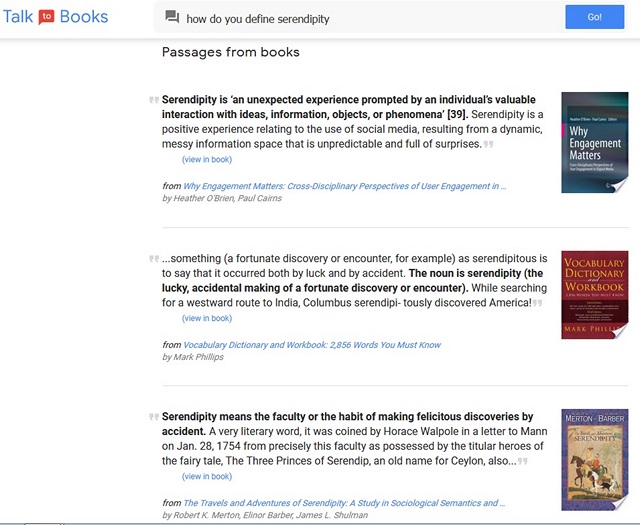Click page-curl corner on Why Engagement Matters cover
Viewport: 640px width, 525px height.
coord(619,185)
